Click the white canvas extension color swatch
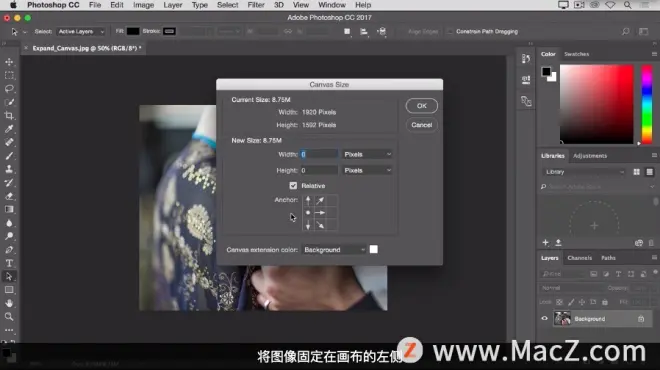660x370 pixels. tap(373, 250)
